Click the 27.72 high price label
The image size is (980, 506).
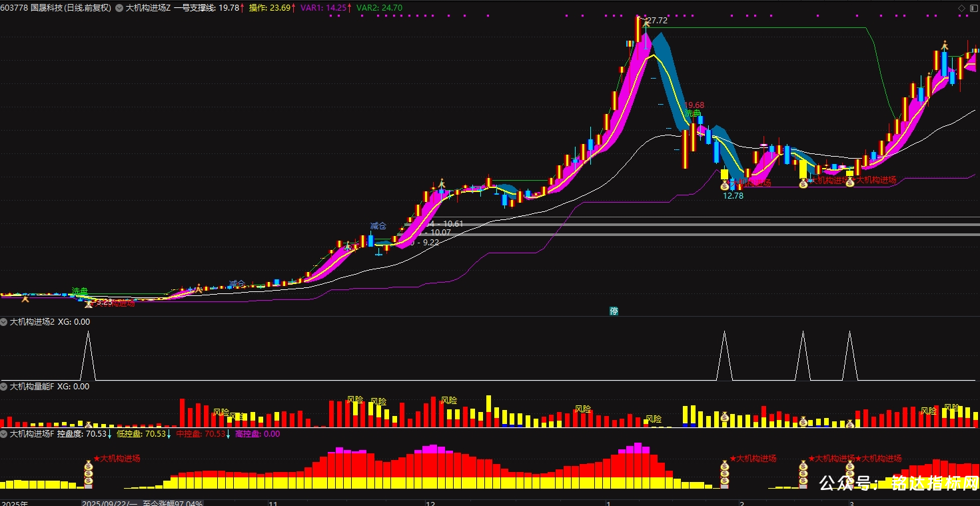point(656,21)
